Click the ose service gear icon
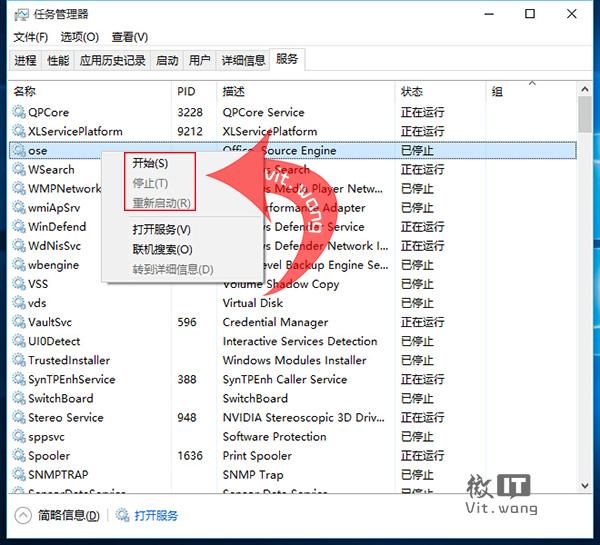 click(x=19, y=150)
